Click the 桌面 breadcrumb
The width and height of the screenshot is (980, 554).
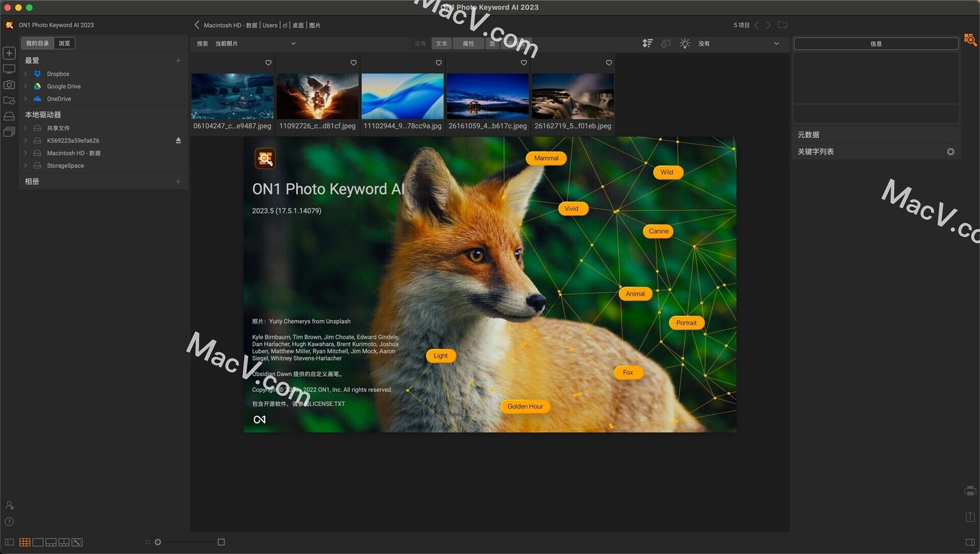click(298, 26)
